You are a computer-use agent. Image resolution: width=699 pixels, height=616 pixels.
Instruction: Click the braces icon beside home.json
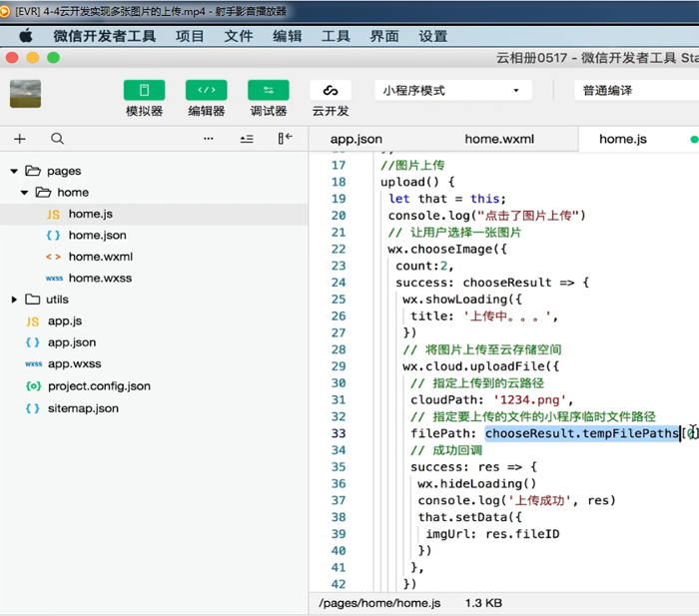tap(53, 236)
